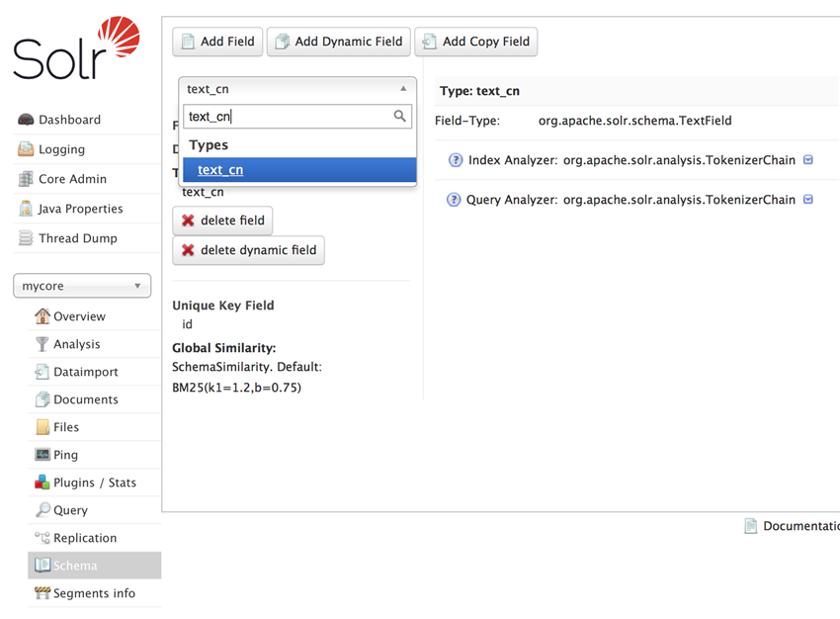The height and width of the screenshot is (619, 840).
Task: Open Thread Dump page
Action: 78,238
